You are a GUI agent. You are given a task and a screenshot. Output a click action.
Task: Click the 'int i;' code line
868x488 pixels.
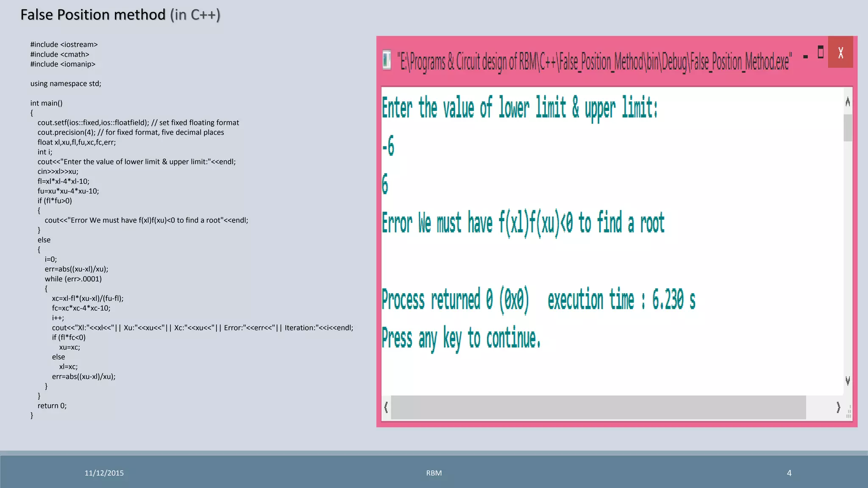pos(45,152)
